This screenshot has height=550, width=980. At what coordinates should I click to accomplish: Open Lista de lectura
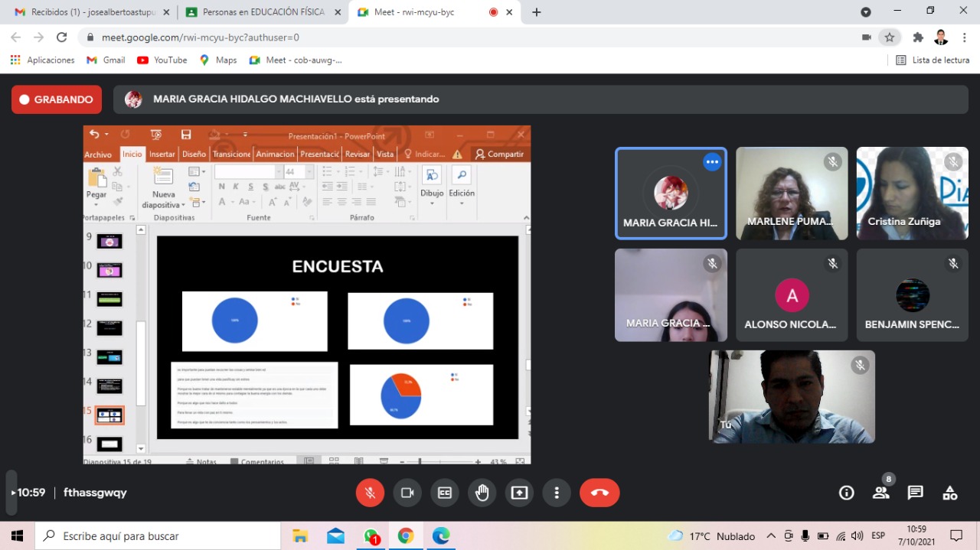pos(933,60)
